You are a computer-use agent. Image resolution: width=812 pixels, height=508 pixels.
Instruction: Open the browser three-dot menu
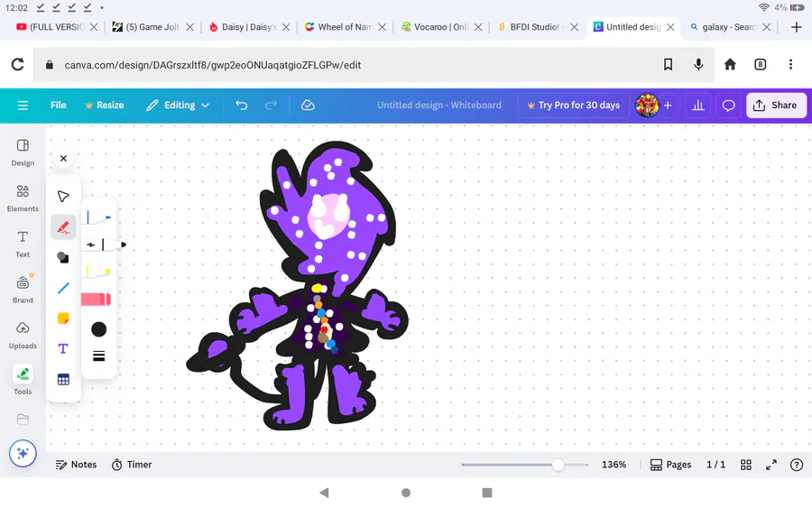[790, 64]
